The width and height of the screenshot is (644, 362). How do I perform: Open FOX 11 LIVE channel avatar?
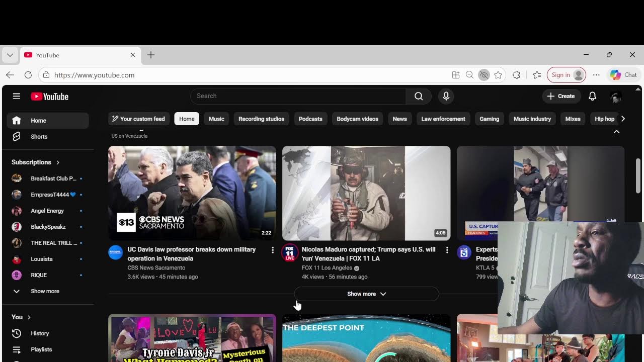coord(290,252)
